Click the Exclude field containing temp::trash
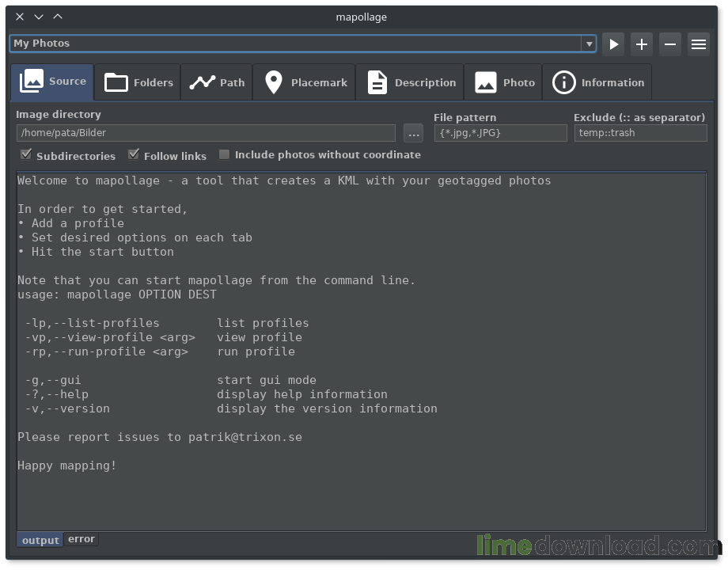The width and height of the screenshot is (728, 570). pyautogui.click(x=641, y=133)
